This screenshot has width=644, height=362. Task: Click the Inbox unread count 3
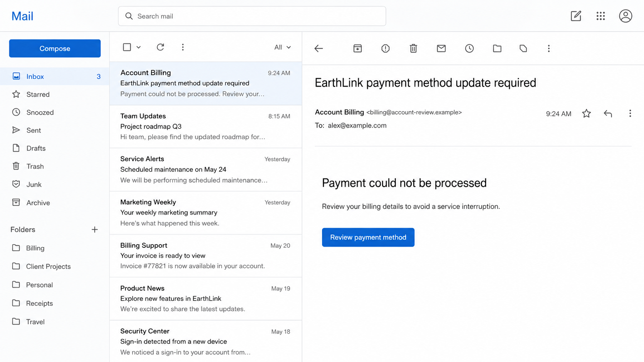(x=99, y=77)
